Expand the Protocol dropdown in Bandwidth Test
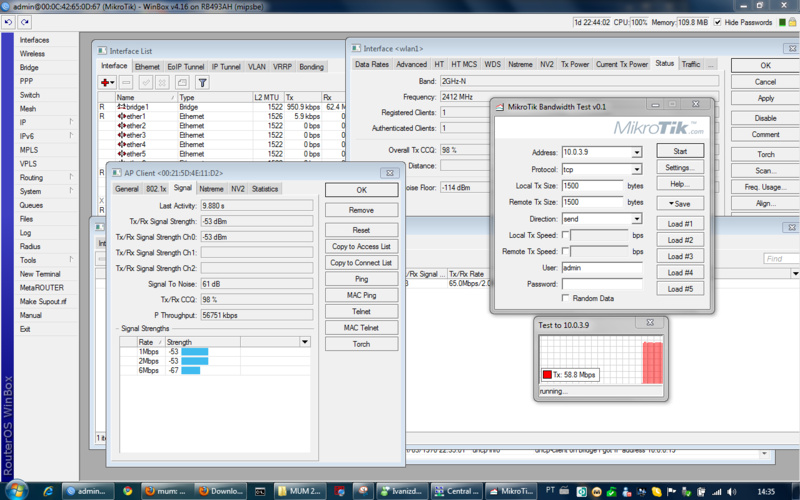 pos(636,170)
